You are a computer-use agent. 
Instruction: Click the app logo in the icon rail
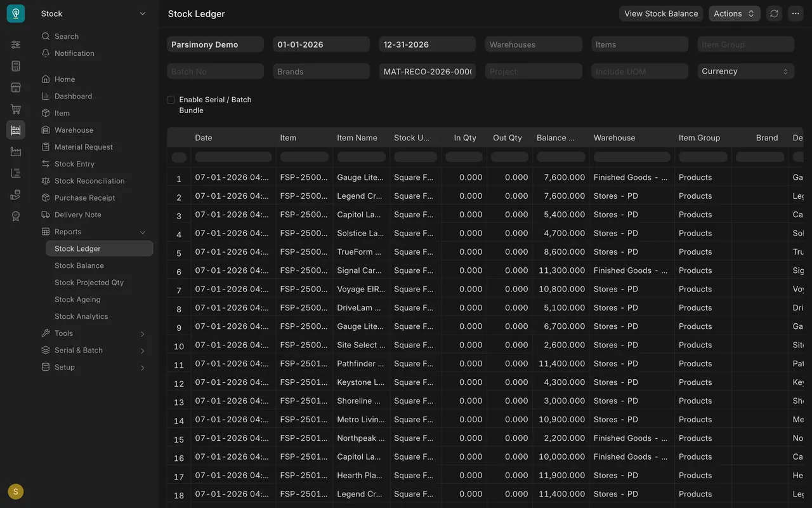coord(16,13)
